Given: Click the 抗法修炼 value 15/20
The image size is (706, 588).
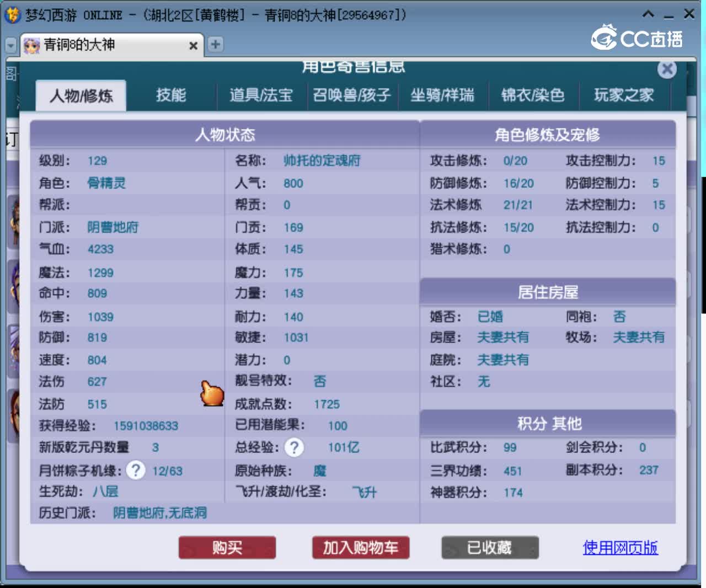Looking at the screenshot, I should (518, 228).
